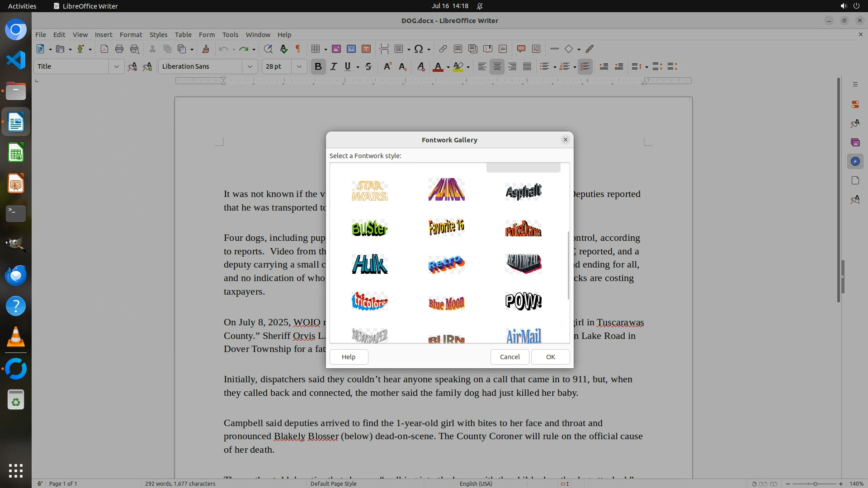
Task: Toggle center horizontal alignment
Action: pyautogui.click(x=497, y=66)
